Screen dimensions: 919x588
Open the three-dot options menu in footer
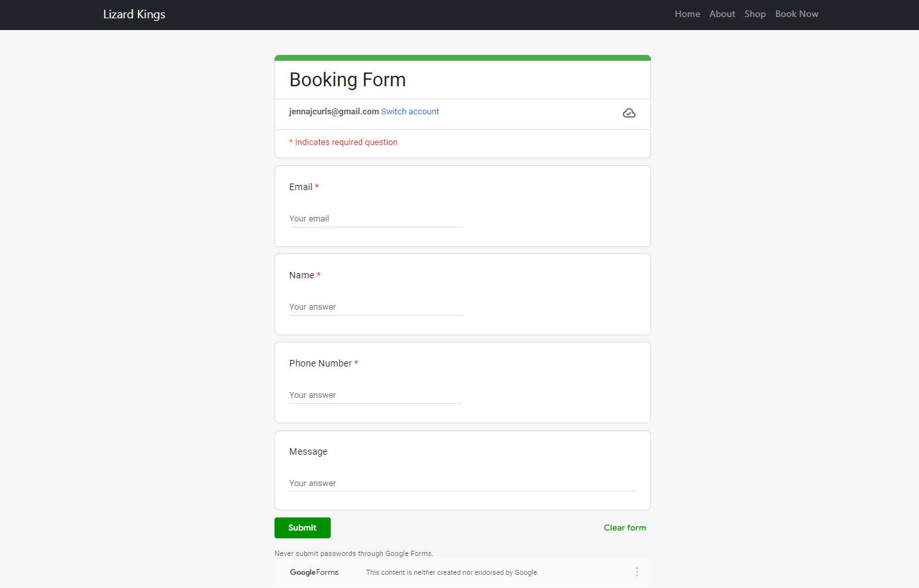637,572
